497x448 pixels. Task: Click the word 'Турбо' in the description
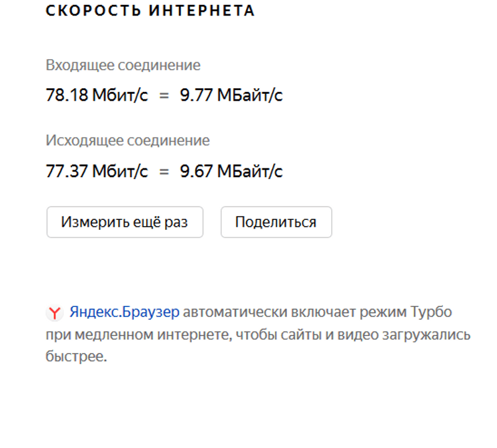pos(431,312)
